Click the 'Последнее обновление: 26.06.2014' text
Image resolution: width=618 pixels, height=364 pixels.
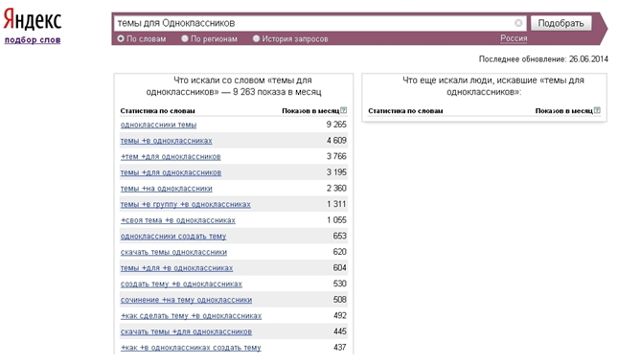point(543,59)
